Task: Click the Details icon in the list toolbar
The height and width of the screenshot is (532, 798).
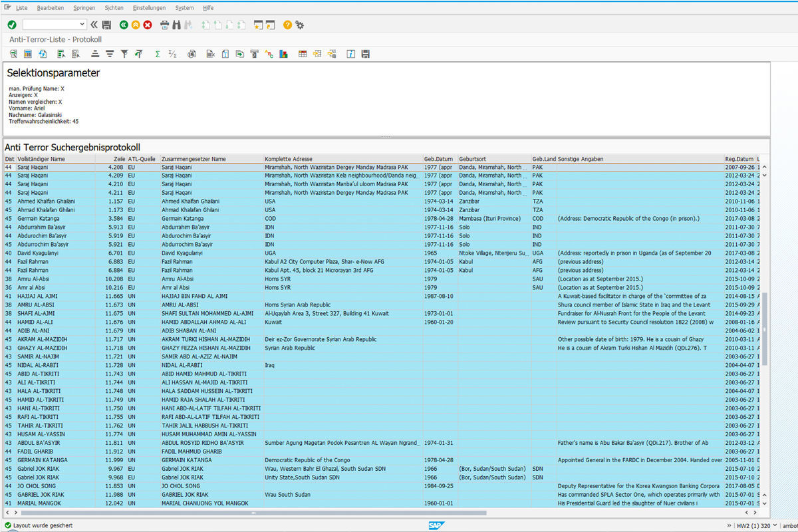Action: (13, 54)
